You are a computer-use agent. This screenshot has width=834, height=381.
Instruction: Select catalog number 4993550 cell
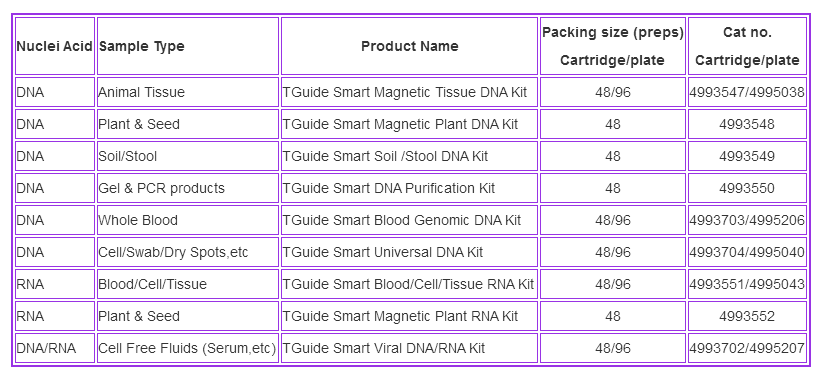click(747, 188)
